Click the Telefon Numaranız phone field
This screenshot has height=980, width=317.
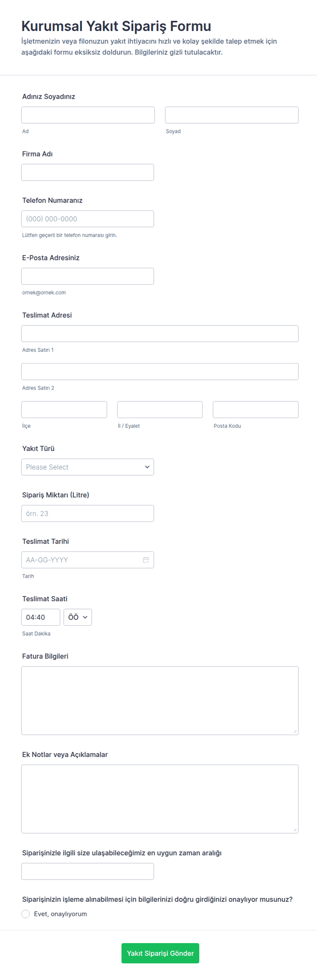click(88, 219)
